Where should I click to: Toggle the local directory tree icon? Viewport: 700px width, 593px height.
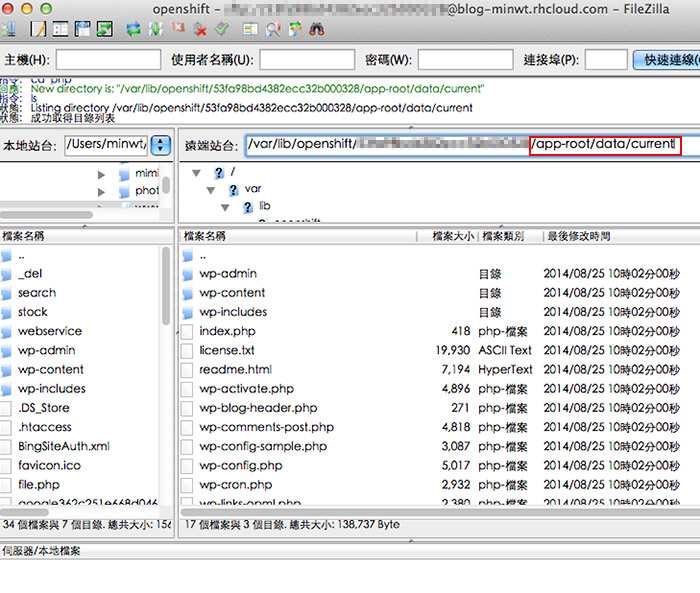[x=60, y=29]
